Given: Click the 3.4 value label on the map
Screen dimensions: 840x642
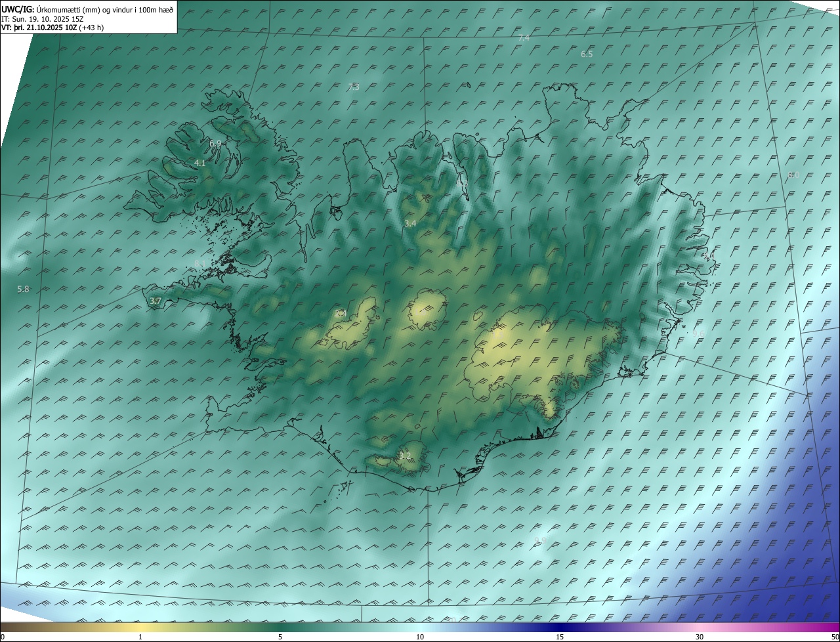Looking at the screenshot, I should pyautogui.click(x=410, y=223).
